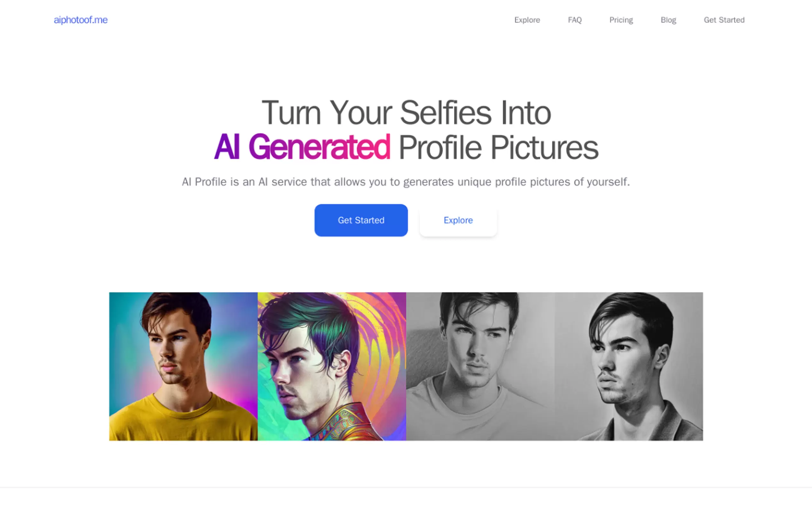Image resolution: width=812 pixels, height=508 pixels.
Task: Click Get Started in the top navigation
Action: tap(724, 20)
